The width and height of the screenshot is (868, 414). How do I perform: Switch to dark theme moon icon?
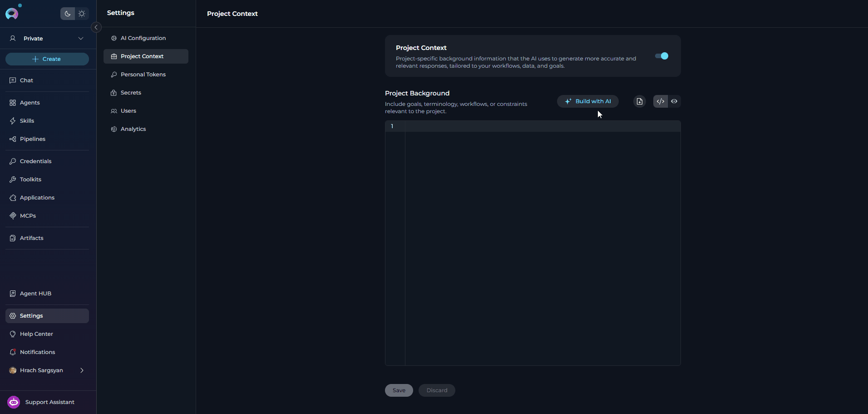coord(68,14)
